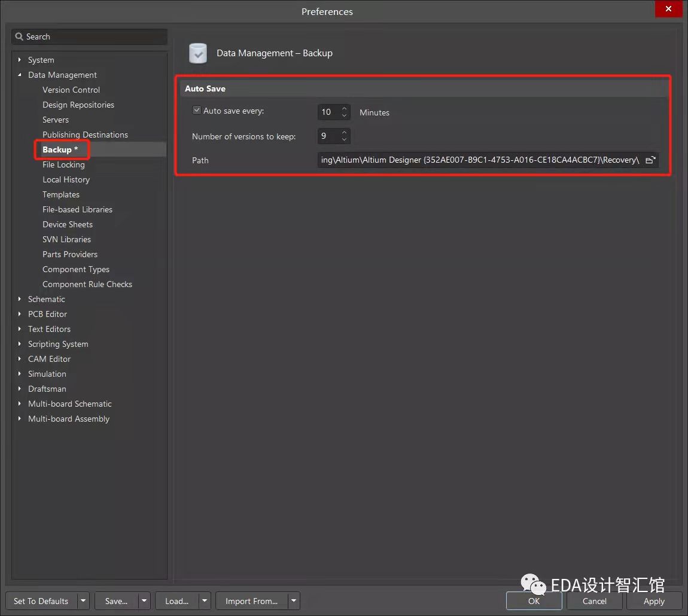Select the Schematic tree label
The height and width of the screenshot is (616, 688).
coord(47,299)
